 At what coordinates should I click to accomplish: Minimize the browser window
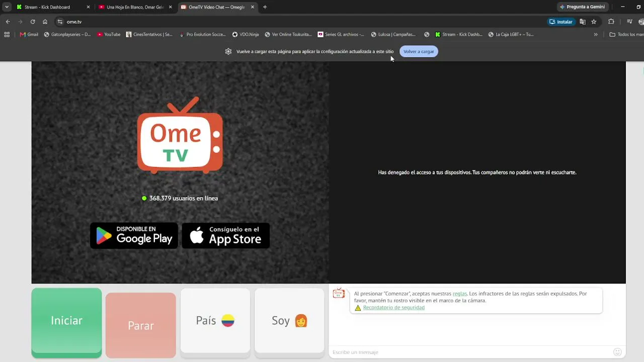click(x=622, y=7)
